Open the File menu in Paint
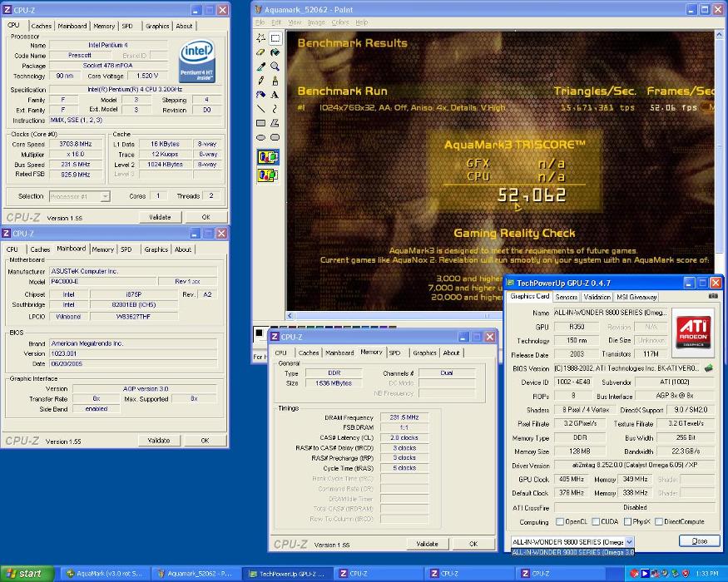The image size is (728, 582). (260, 22)
